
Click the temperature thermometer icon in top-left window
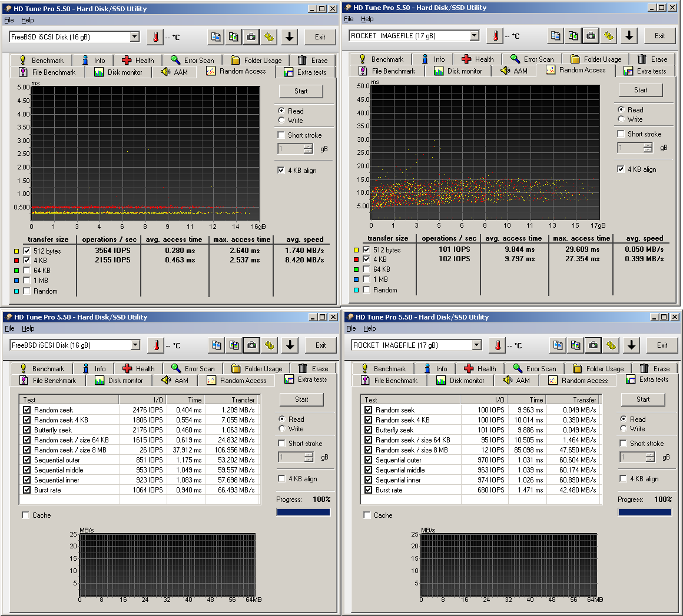point(155,37)
